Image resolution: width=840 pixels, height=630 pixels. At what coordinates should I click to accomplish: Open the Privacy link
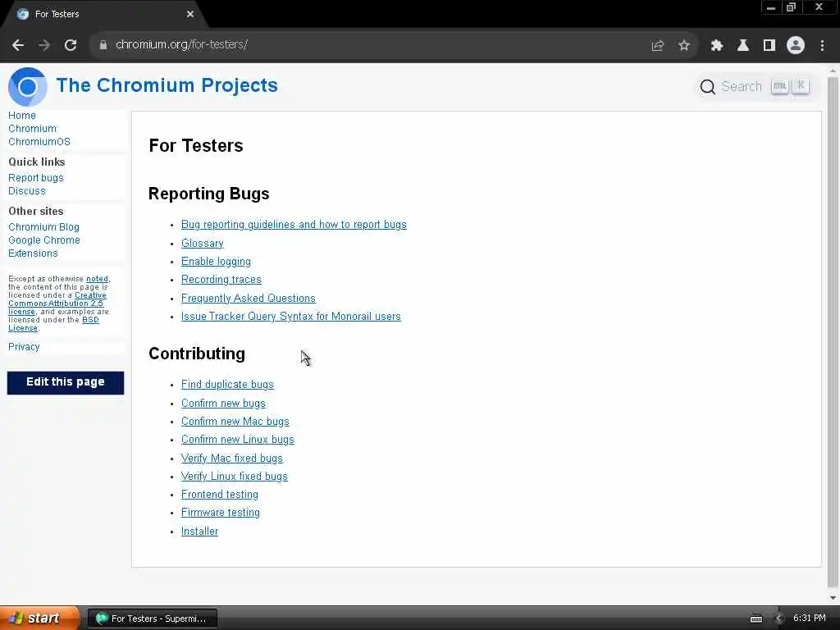24,347
